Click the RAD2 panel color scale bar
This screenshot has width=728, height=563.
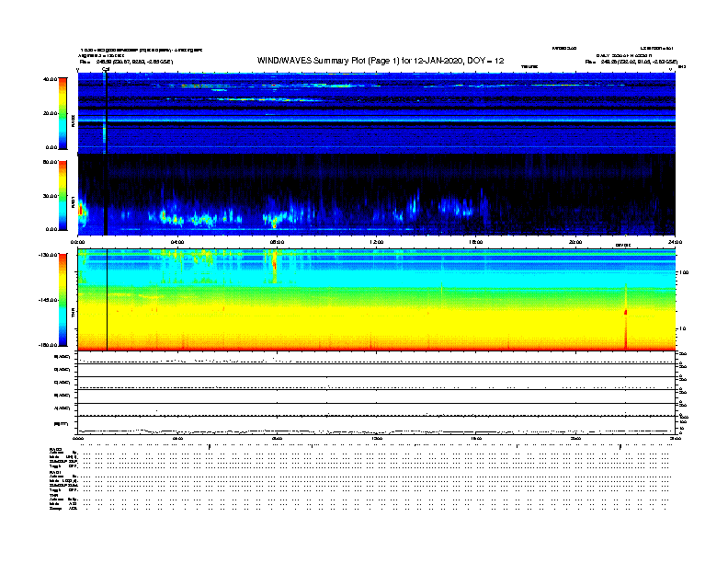coord(63,113)
